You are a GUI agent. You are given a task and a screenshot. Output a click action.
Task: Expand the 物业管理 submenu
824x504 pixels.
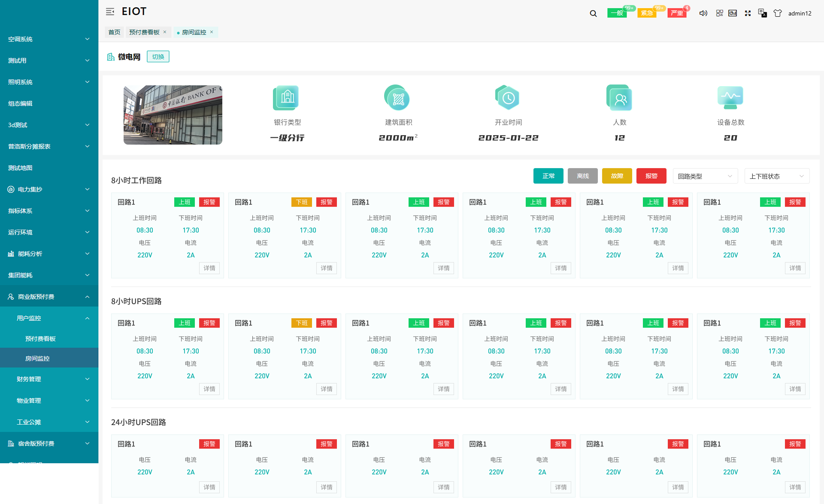49,400
